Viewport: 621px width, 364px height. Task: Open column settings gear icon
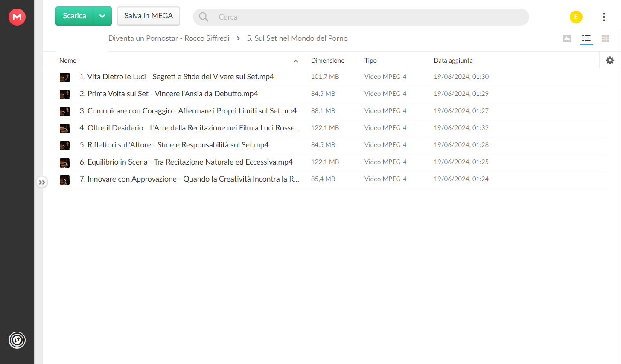point(610,61)
